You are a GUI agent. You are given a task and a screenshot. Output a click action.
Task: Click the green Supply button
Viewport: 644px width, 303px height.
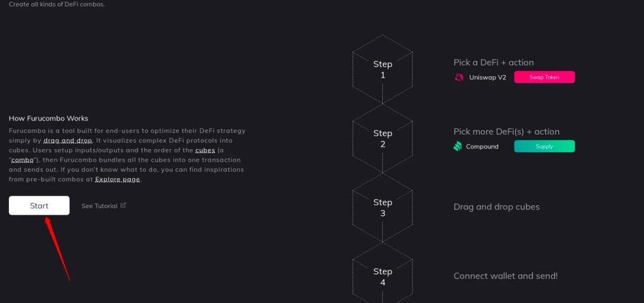click(x=544, y=147)
